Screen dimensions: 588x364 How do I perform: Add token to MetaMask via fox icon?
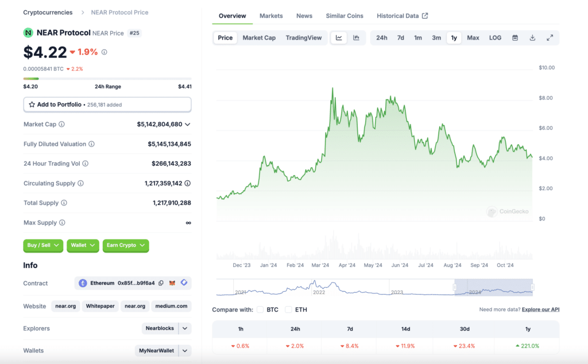[x=172, y=283]
